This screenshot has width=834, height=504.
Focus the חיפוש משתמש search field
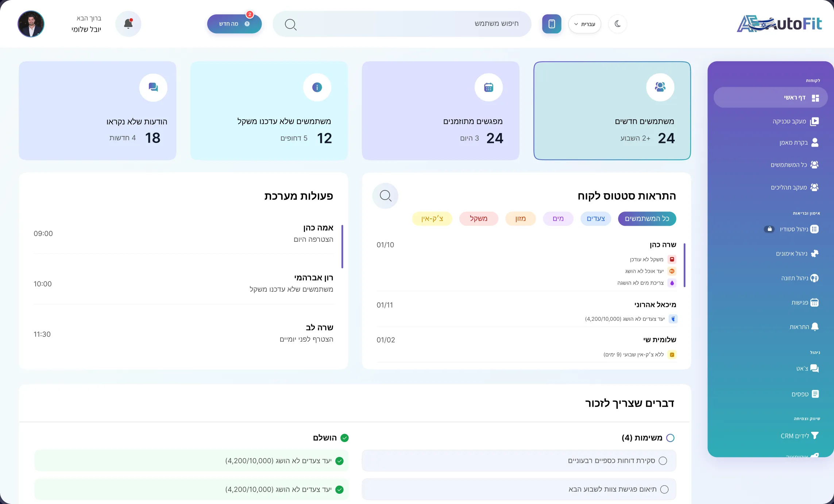pyautogui.click(x=402, y=24)
